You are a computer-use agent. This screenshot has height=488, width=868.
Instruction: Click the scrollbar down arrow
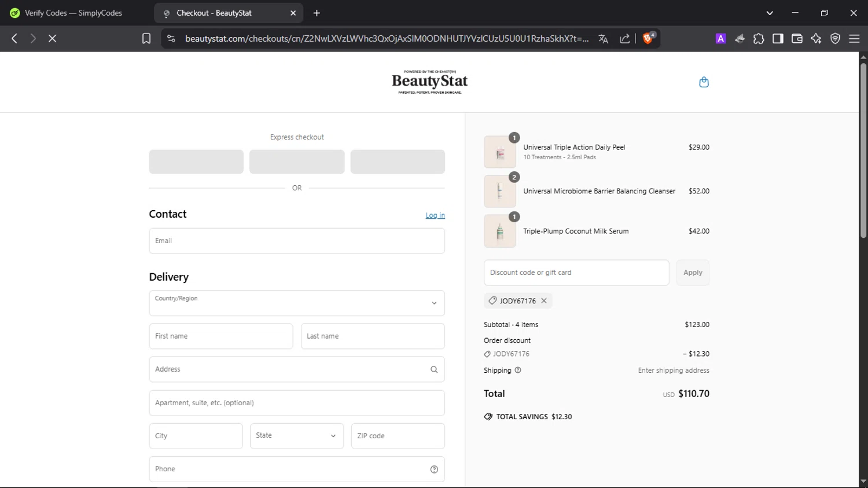click(863, 482)
